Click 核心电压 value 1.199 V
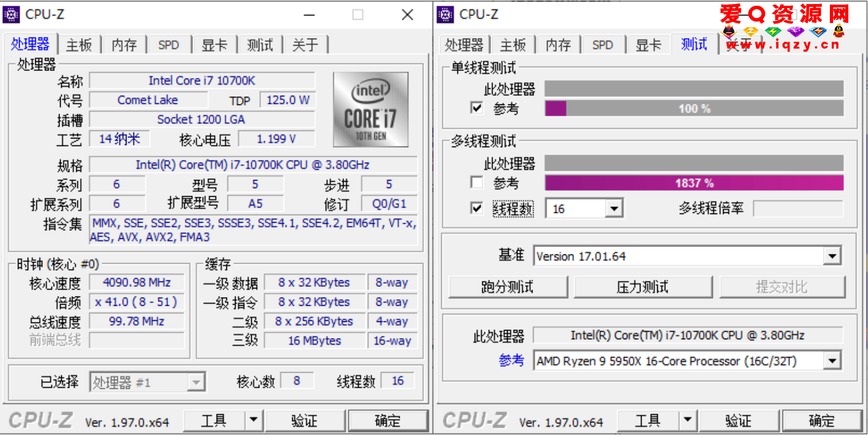Screen dimensions: 868x435 [x=277, y=138]
